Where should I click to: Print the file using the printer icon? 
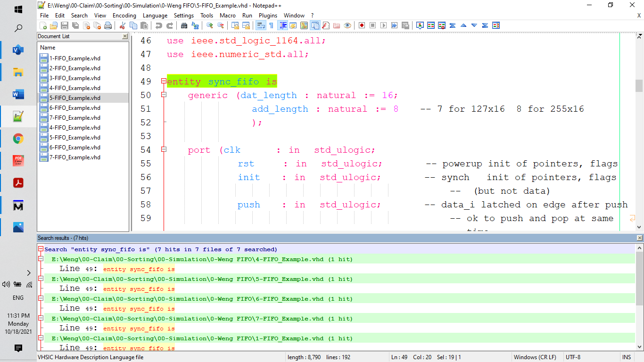(x=108, y=25)
